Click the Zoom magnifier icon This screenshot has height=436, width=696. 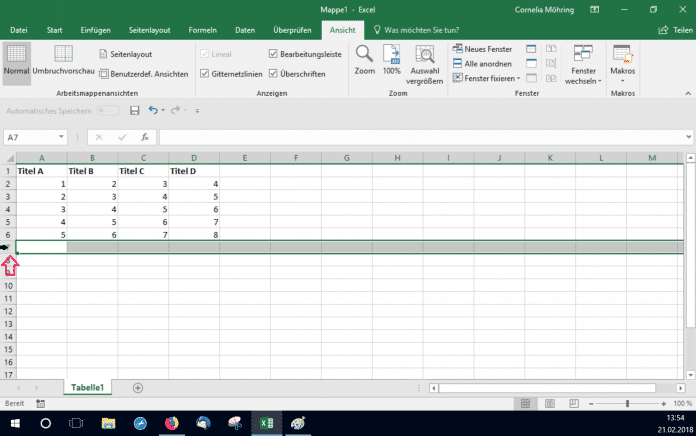pyautogui.click(x=364, y=59)
